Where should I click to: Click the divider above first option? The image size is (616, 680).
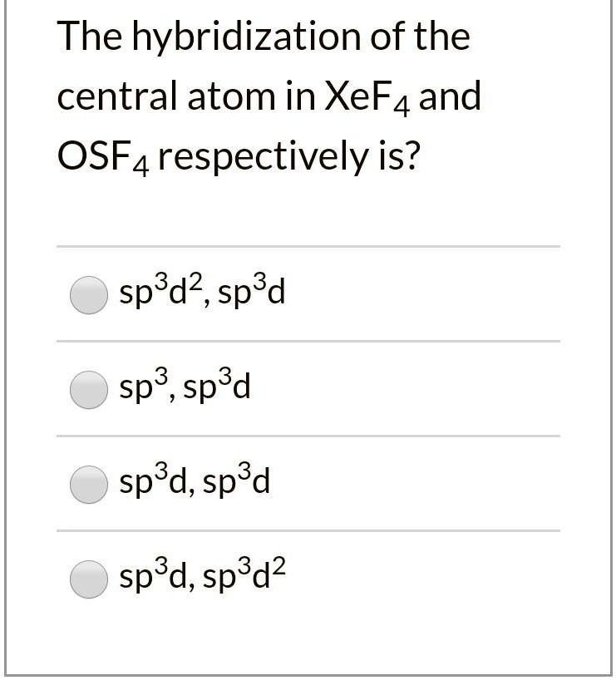[308, 246]
